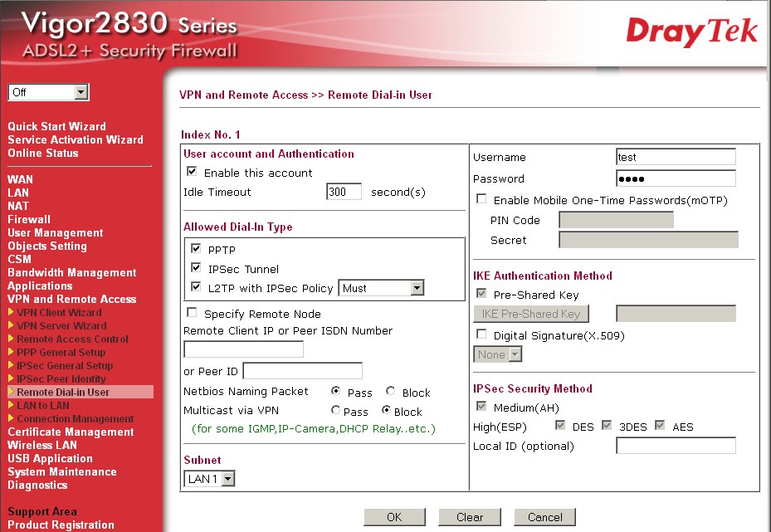
Task: Open VPN Client Wizard
Action: point(59,312)
